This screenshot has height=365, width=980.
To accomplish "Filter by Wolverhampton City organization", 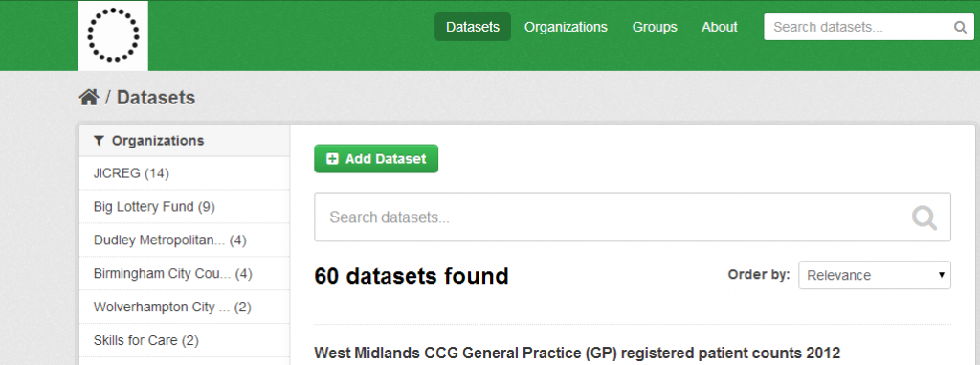I will (x=185, y=307).
